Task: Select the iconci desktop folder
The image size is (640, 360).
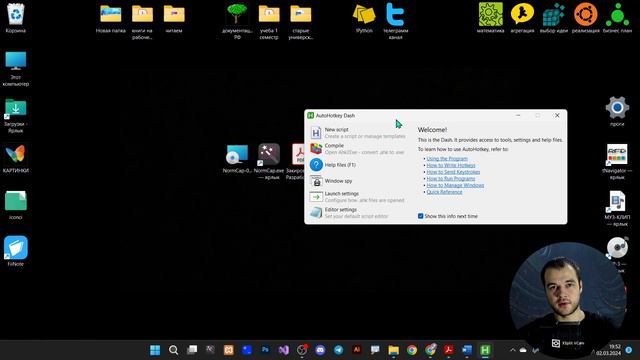Action: [x=16, y=205]
